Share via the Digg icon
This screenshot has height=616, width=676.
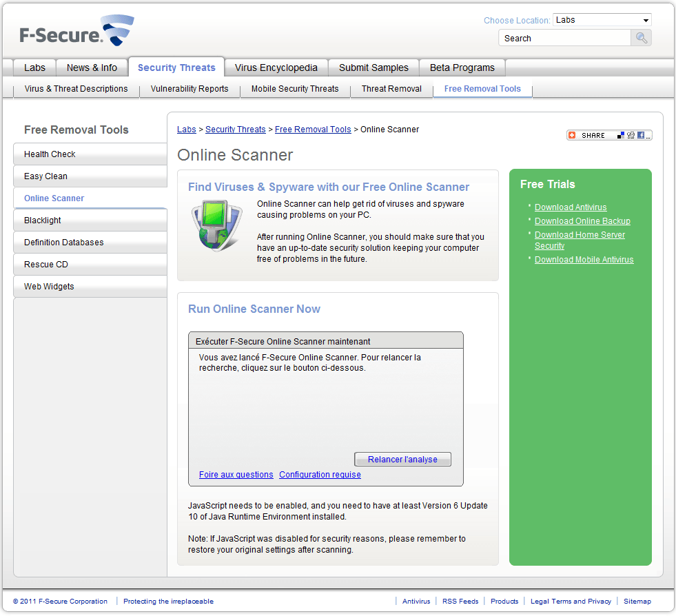tap(631, 135)
